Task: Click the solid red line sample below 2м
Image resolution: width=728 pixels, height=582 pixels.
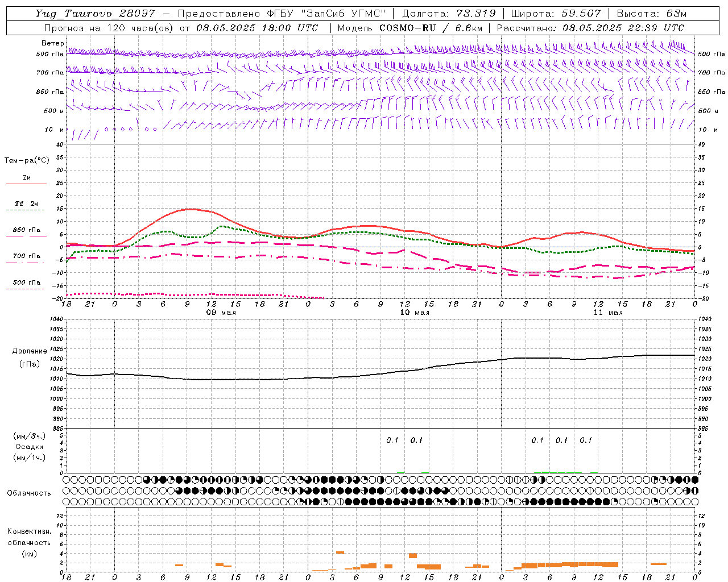Action: [26, 184]
